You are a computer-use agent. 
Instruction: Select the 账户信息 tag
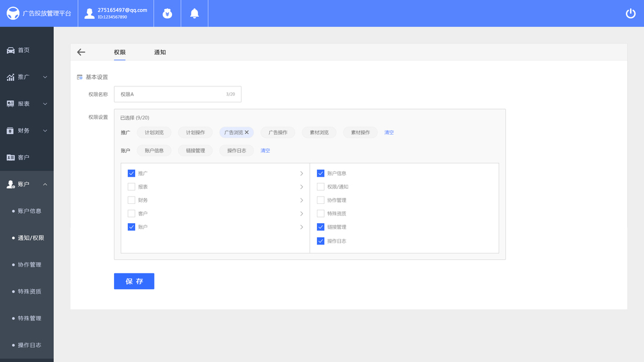(x=154, y=151)
